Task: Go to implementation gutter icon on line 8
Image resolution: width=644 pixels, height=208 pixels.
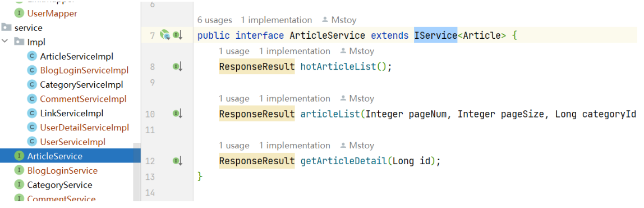Action: point(177,66)
